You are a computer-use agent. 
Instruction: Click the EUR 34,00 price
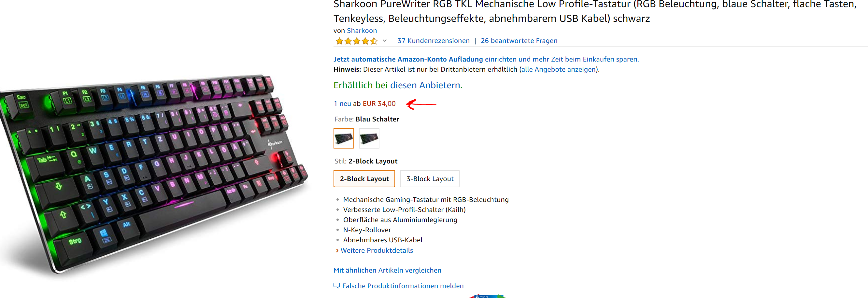[x=379, y=104]
